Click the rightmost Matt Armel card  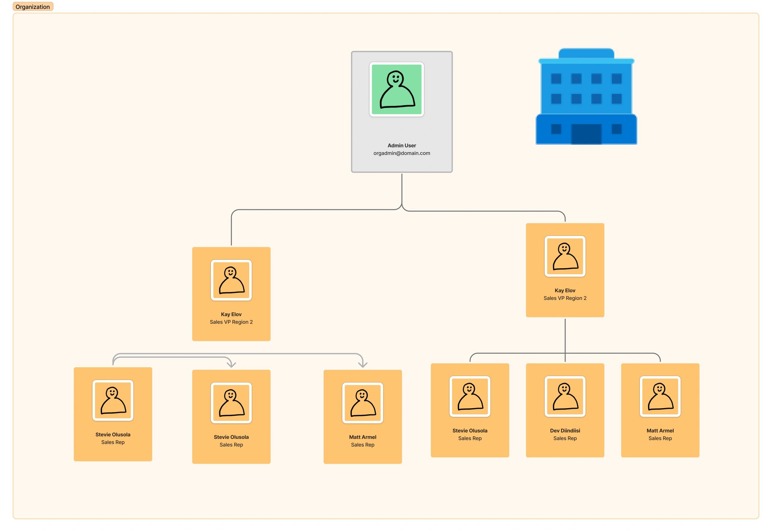pyautogui.click(x=660, y=410)
